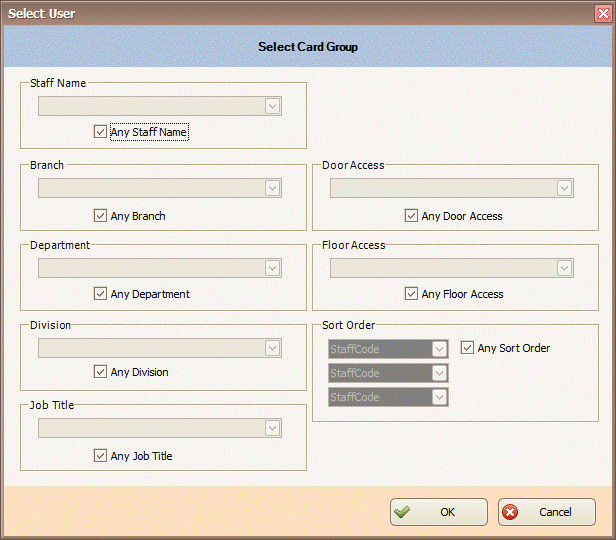Expand the Division dropdown
This screenshot has width=616, height=540.
point(272,348)
